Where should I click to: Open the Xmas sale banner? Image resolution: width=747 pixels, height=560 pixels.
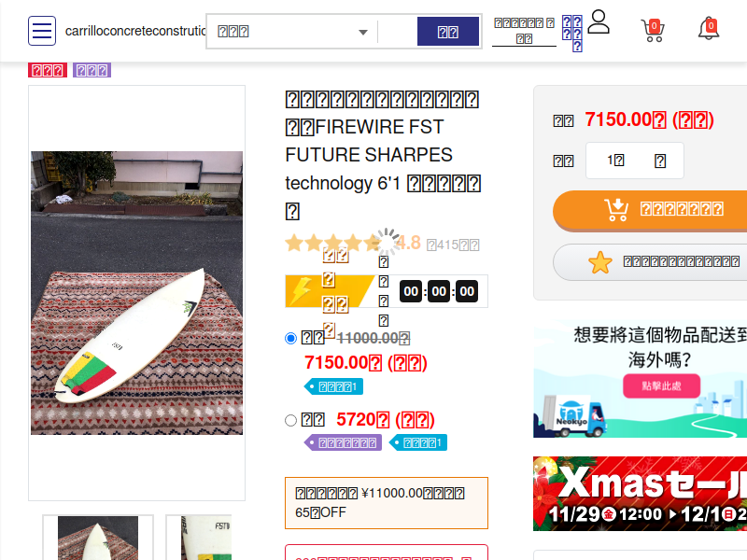click(641, 494)
